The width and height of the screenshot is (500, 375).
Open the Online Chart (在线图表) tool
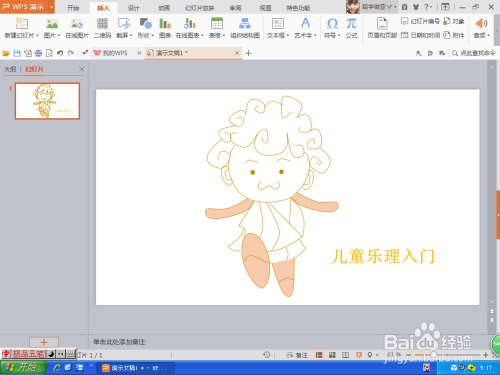point(189,28)
